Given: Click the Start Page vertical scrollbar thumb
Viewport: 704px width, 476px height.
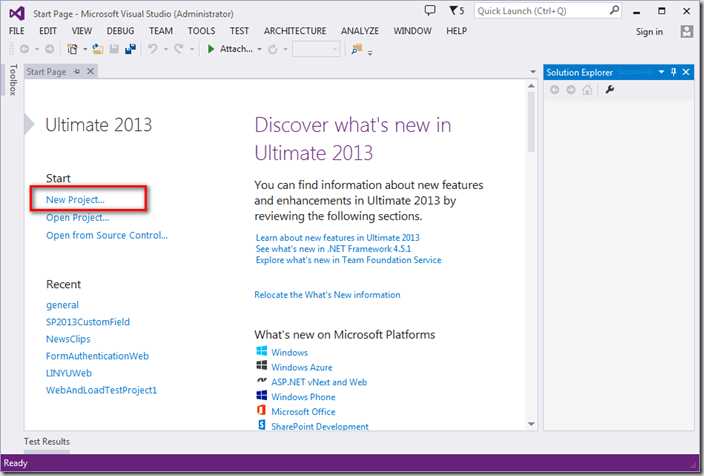Looking at the screenshot, I should [532, 122].
